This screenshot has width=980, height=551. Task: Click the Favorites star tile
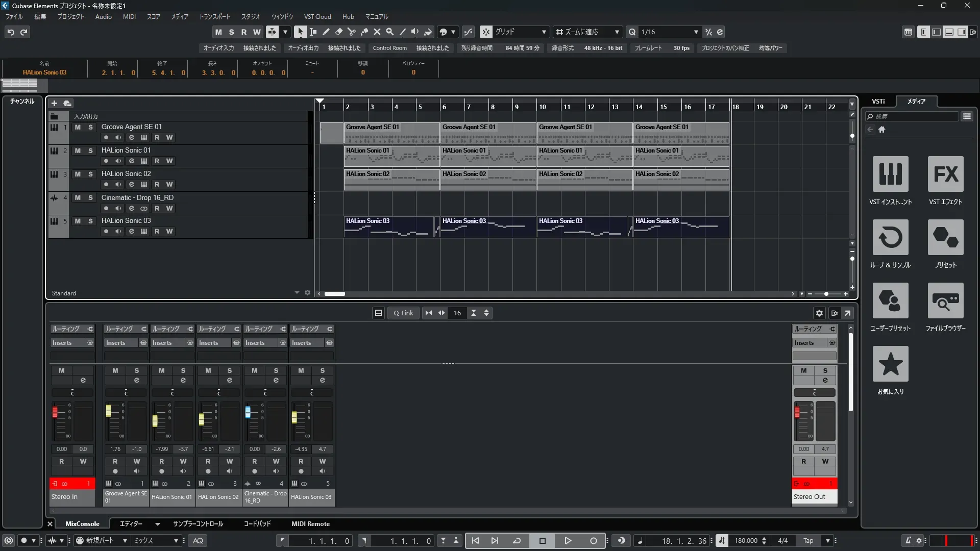coord(890,364)
